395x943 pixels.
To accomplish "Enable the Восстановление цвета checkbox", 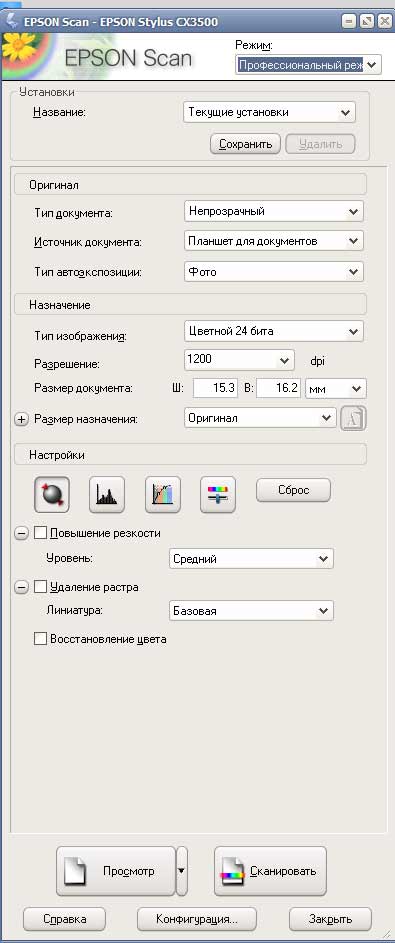I will point(40,639).
